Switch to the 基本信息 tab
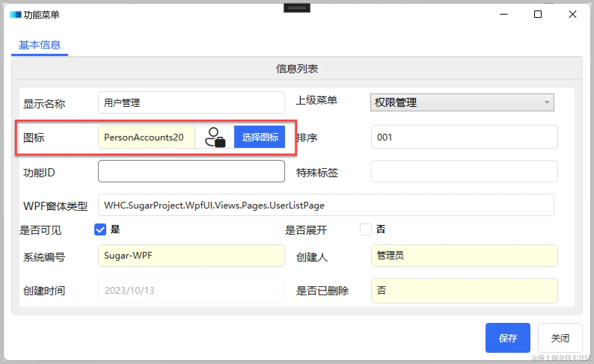The height and width of the screenshot is (364, 594). click(40, 45)
